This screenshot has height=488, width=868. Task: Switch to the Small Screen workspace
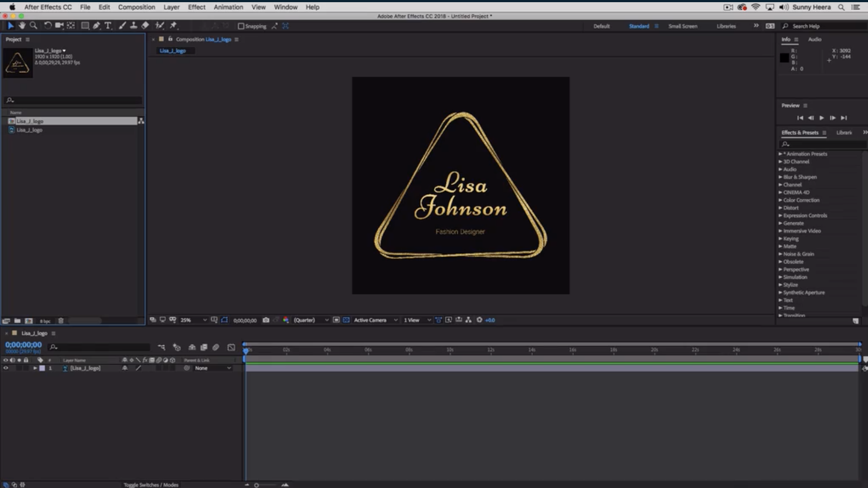683,26
